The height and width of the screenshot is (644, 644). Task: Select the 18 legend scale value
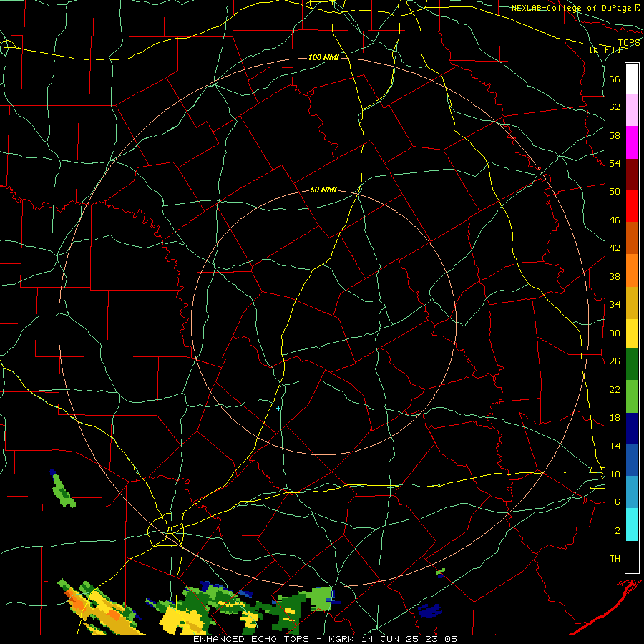coord(615,418)
